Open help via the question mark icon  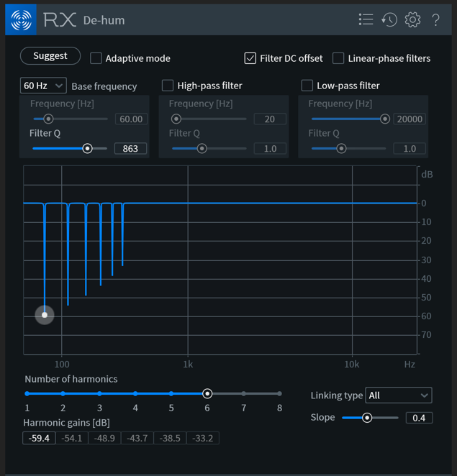tap(435, 20)
